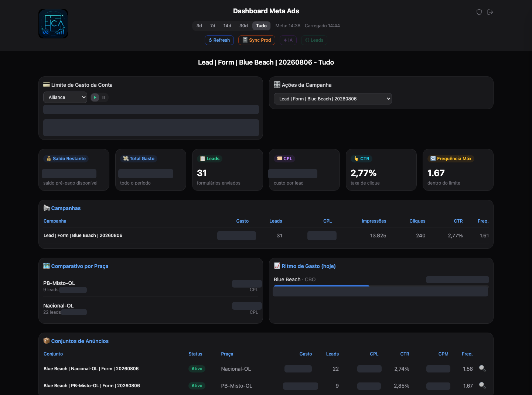Click the logout icon in header
This screenshot has height=395, width=532.
click(490, 12)
